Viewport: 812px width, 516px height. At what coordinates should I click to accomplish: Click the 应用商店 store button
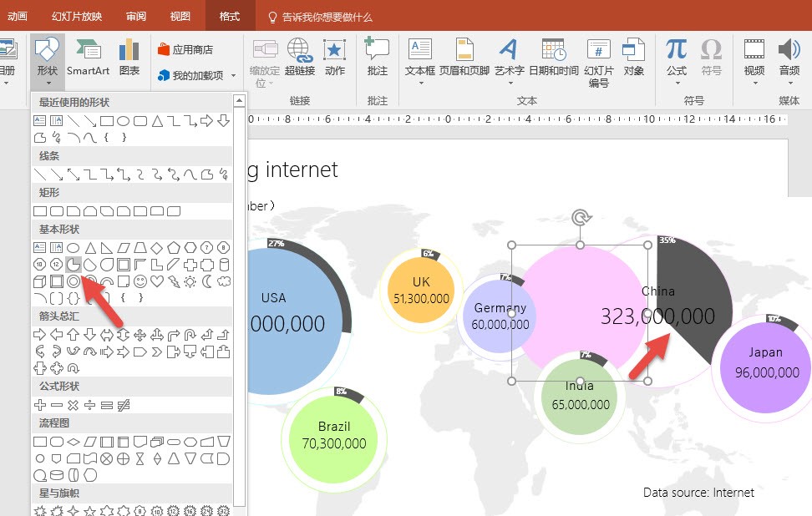pyautogui.click(x=185, y=50)
